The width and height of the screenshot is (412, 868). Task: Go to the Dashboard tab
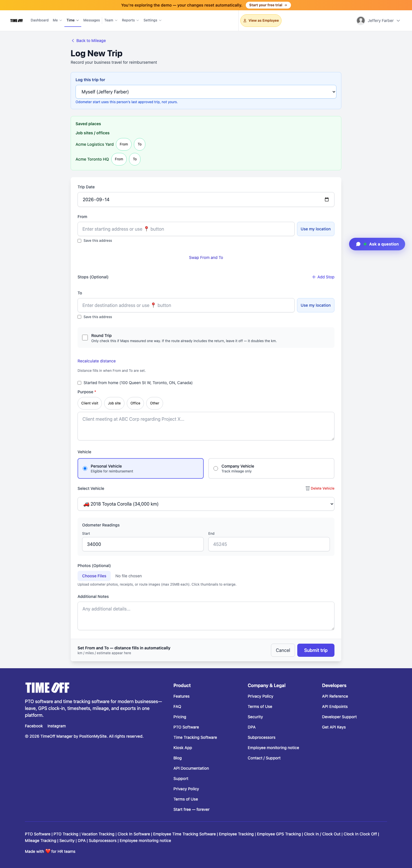(39, 21)
